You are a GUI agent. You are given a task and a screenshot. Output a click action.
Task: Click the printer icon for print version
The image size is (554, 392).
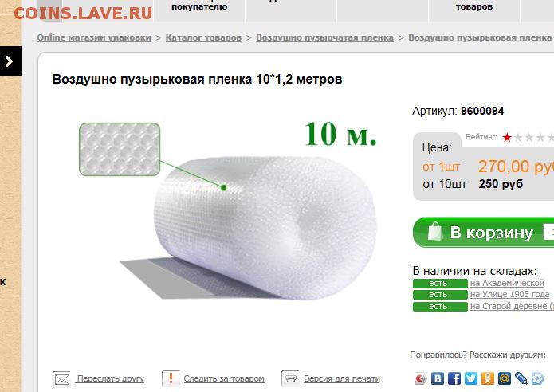(290, 378)
